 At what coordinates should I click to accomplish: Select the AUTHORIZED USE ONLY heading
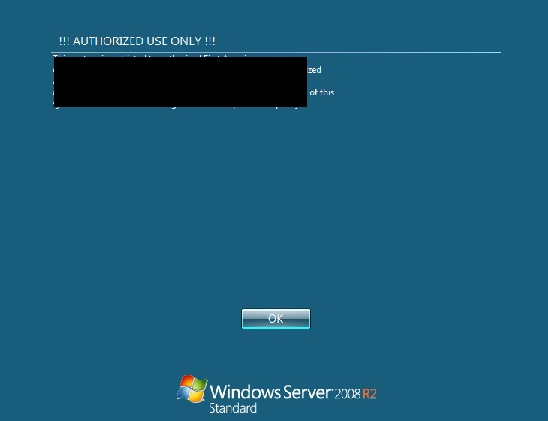137,41
